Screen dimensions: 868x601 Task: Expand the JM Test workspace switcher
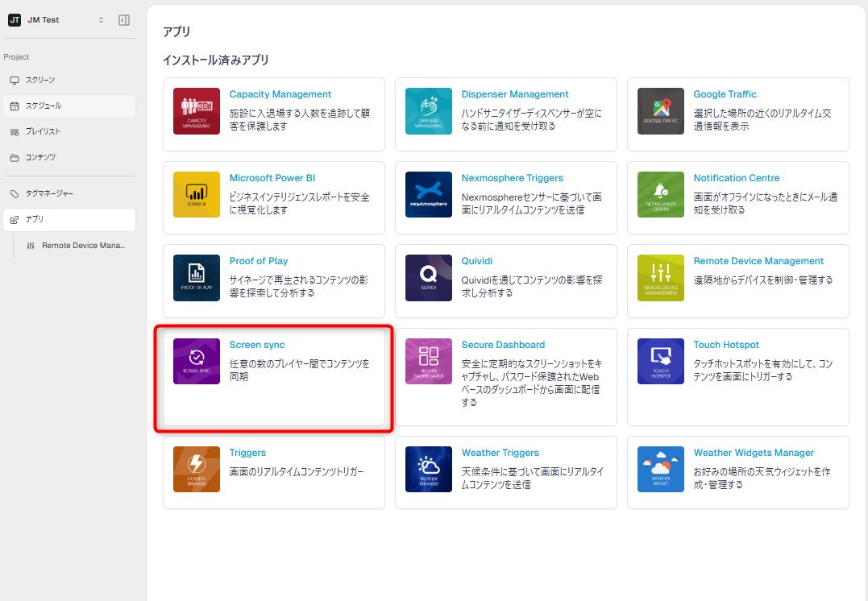pyautogui.click(x=101, y=20)
